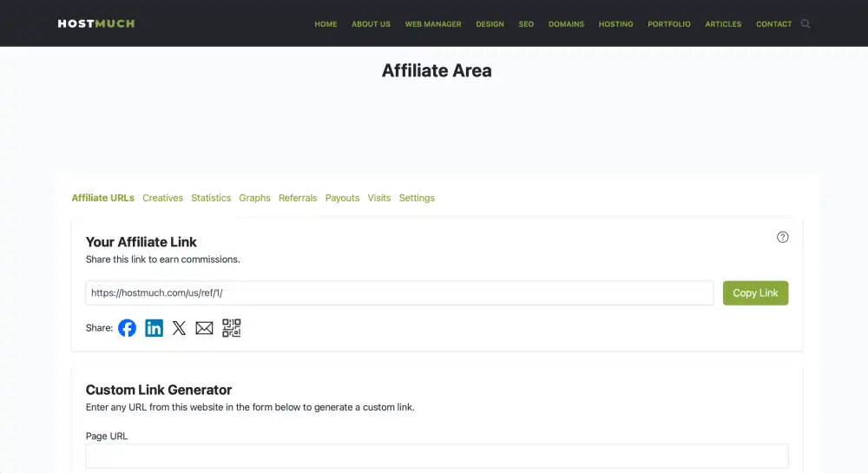Share affiliate link on X
868x473 pixels.
(x=179, y=328)
